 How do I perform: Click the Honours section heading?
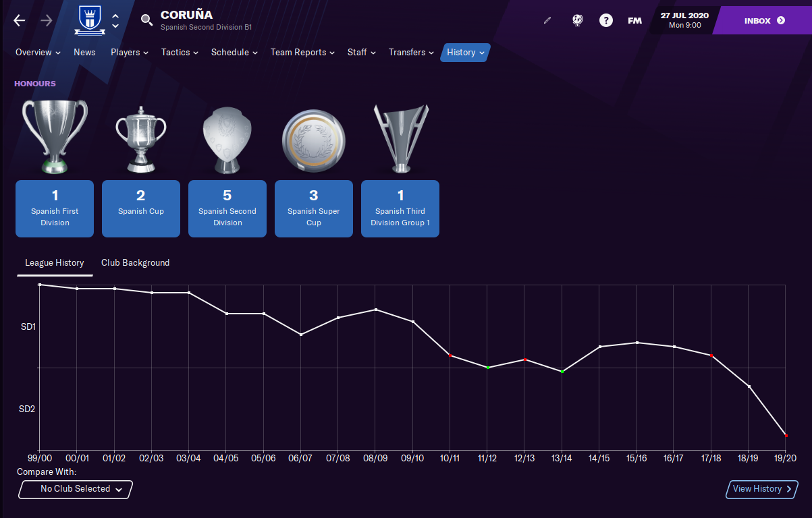(35, 84)
